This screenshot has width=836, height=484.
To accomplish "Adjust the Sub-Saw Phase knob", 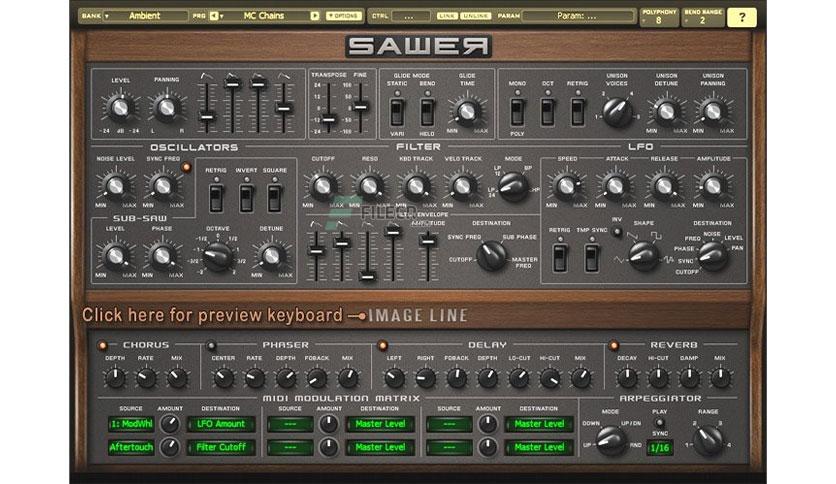I will pos(162,256).
